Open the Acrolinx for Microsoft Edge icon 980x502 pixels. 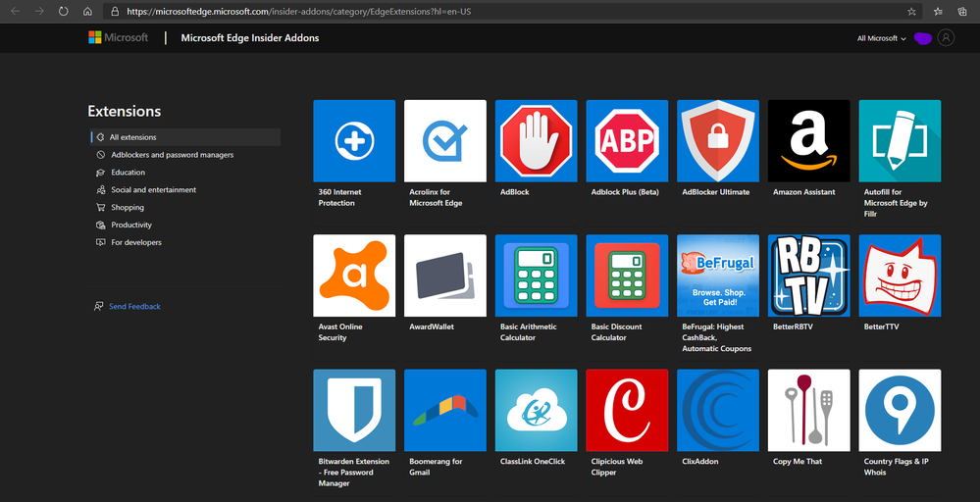click(x=445, y=140)
